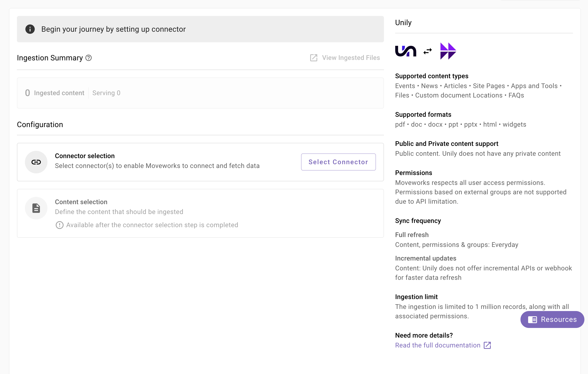Click the View Ingested Files external icon
The height and width of the screenshot is (374, 588).
click(x=313, y=58)
